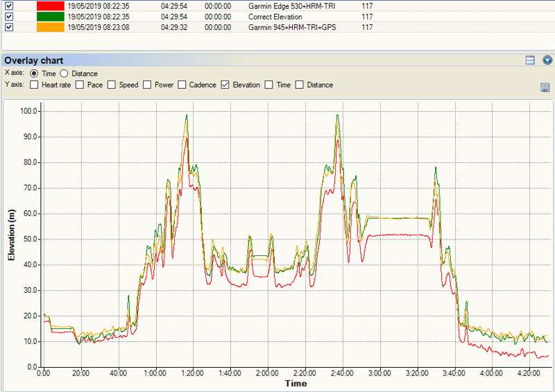Uncheck Correct Elevation row checkbox
The height and width of the screenshot is (392, 555).
click(x=9, y=17)
